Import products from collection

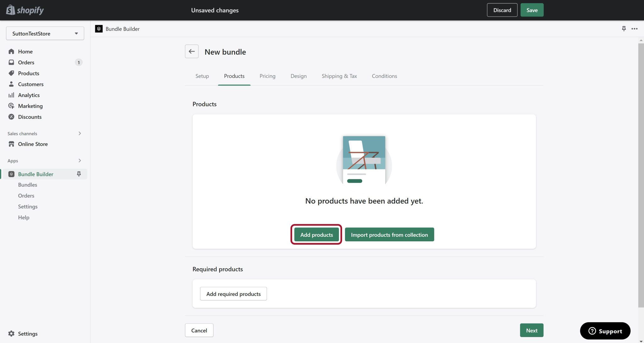[389, 234]
